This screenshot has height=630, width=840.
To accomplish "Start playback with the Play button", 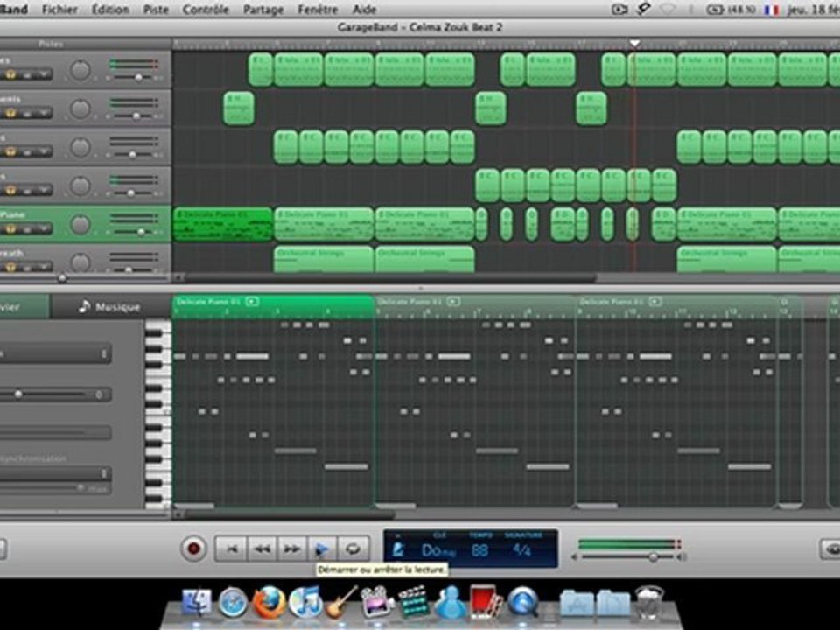I will click(x=322, y=549).
